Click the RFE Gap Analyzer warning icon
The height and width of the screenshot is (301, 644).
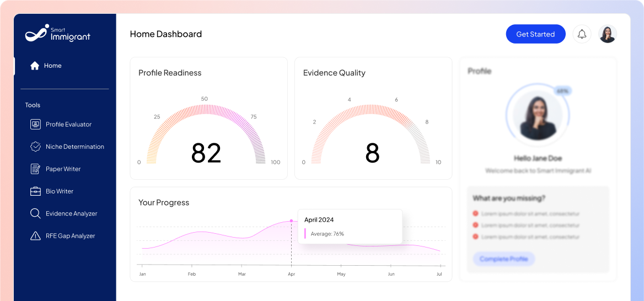tap(35, 236)
